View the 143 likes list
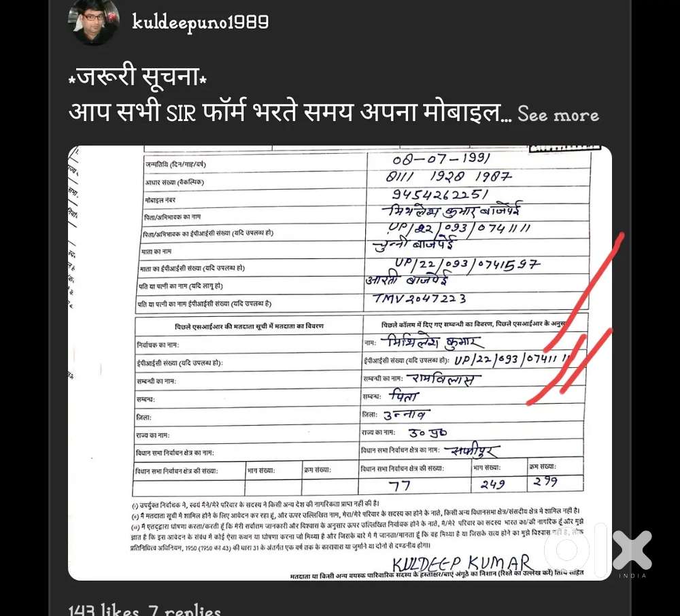Viewport: 680px width, 616px height. point(104,609)
